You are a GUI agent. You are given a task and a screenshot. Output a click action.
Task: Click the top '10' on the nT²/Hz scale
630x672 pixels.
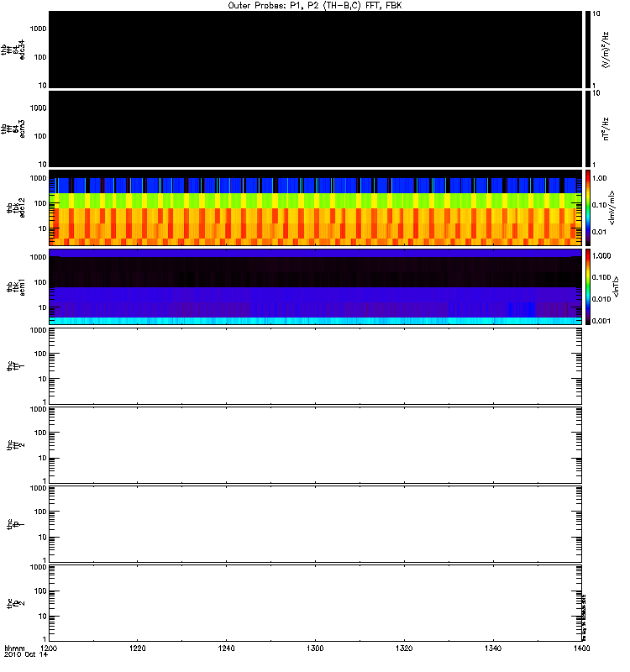596,93
